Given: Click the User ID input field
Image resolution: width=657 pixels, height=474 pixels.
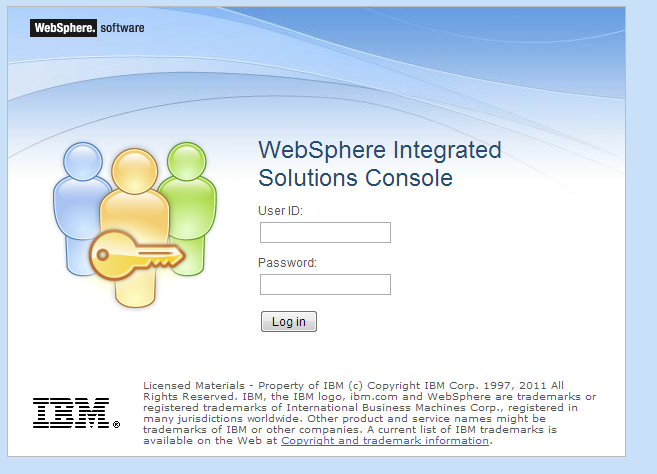Looking at the screenshot, I should click(325, 233).
